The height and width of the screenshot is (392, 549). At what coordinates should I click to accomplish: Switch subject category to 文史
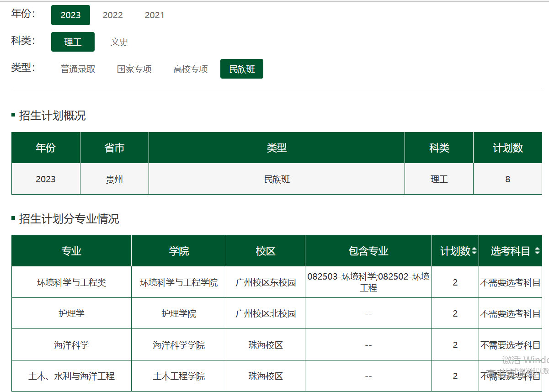coord(119,42)
